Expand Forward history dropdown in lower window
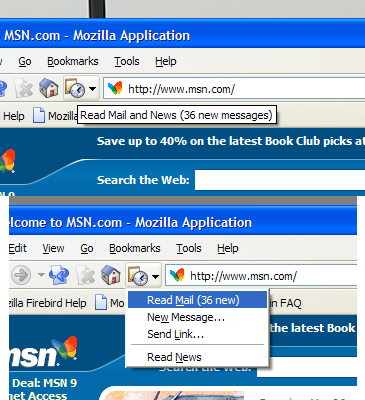 coord(41,275)
